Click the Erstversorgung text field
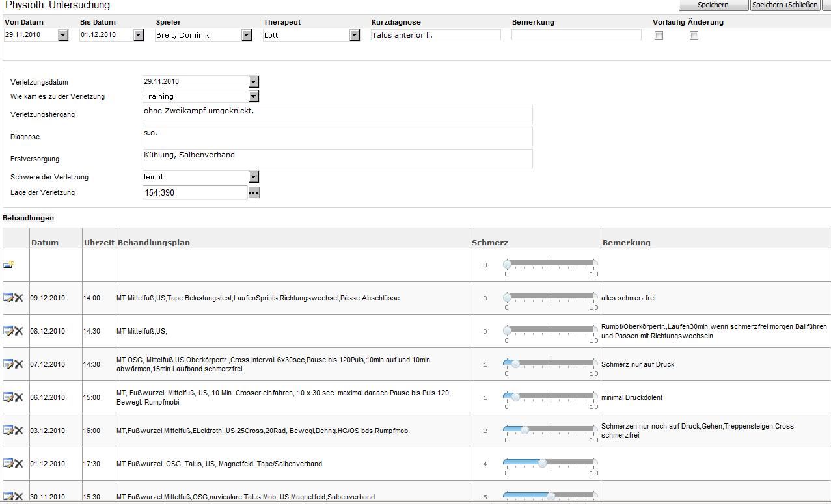The image size is (831, 504). tap(338, 159)
